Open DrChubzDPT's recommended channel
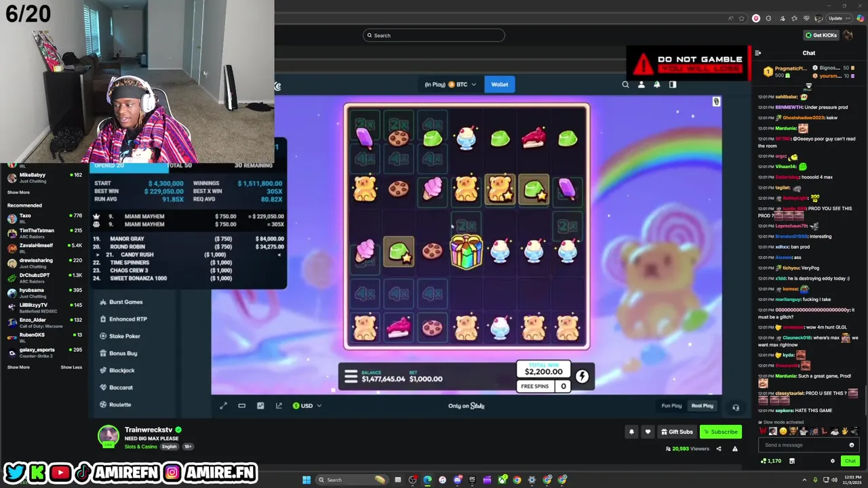The image size is (868, 488). pyautogui.click(x=44, y=277)
